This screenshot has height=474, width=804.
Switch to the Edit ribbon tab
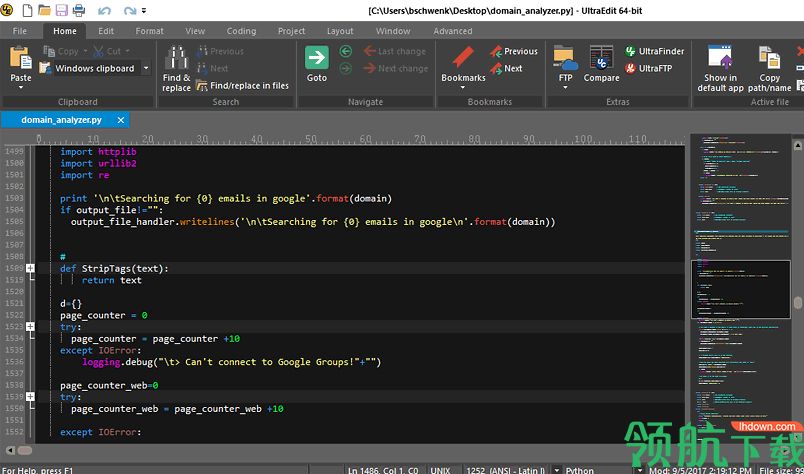(106, 31)
